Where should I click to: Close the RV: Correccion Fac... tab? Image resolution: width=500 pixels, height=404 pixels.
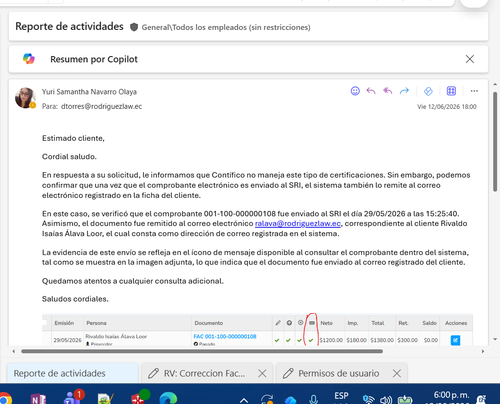click(x=262, y=373)
